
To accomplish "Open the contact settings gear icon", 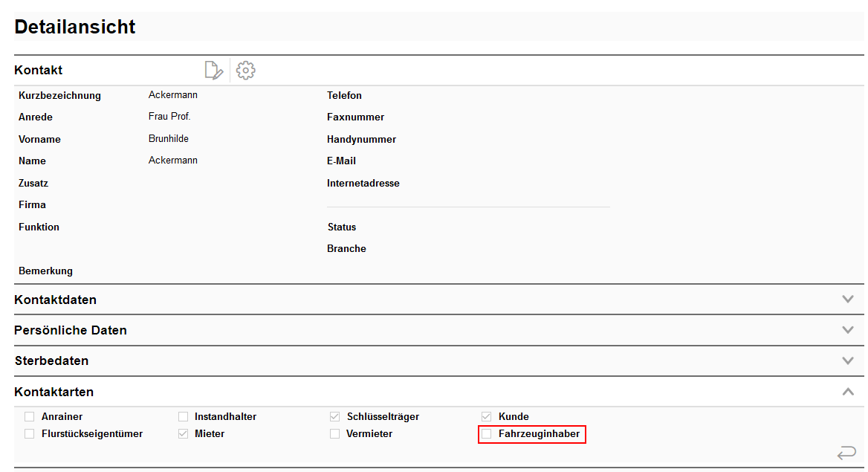I will [245, 71].
